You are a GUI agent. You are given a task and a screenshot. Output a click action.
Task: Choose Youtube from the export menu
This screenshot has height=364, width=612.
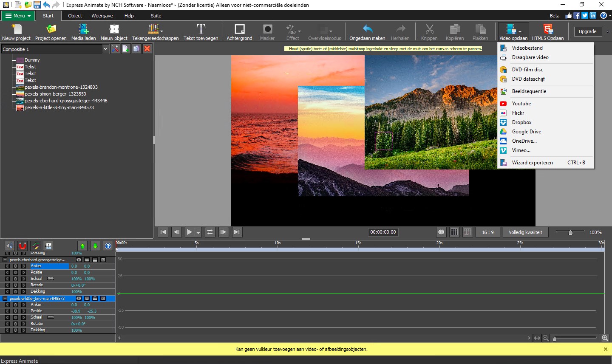[521, 104]
